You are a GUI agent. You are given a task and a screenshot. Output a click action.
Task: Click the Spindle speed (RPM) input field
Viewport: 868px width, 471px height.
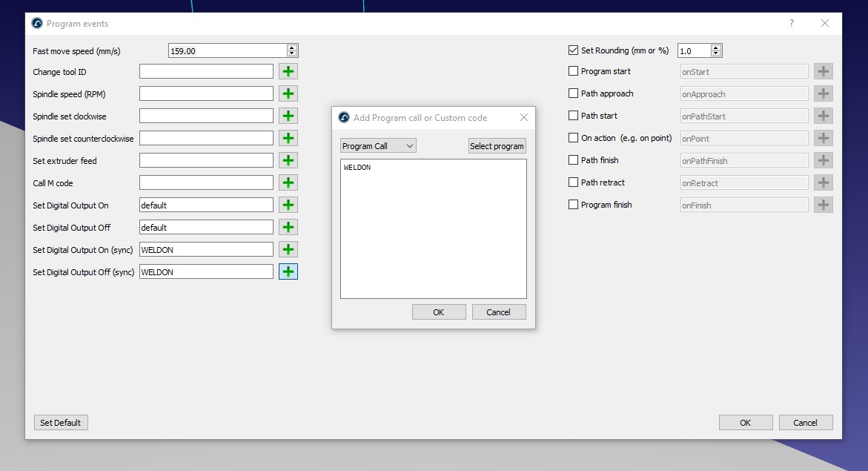point(206,93)
